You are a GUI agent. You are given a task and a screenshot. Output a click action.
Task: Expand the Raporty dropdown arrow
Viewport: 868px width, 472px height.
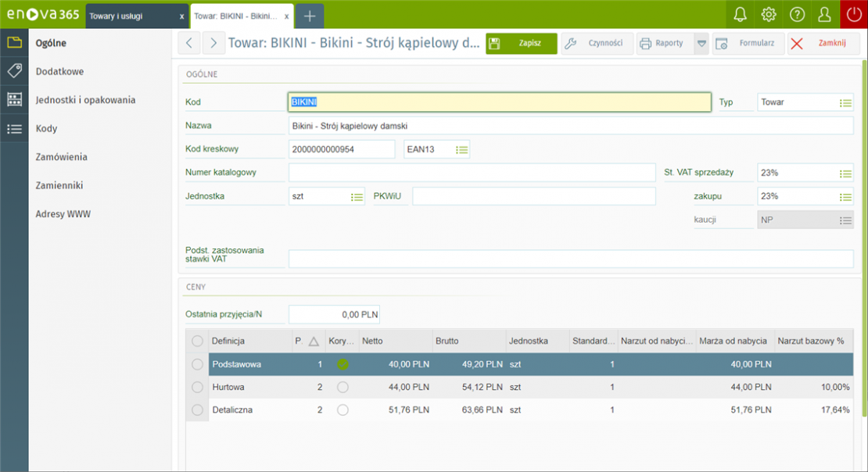(x=701, y=44)
